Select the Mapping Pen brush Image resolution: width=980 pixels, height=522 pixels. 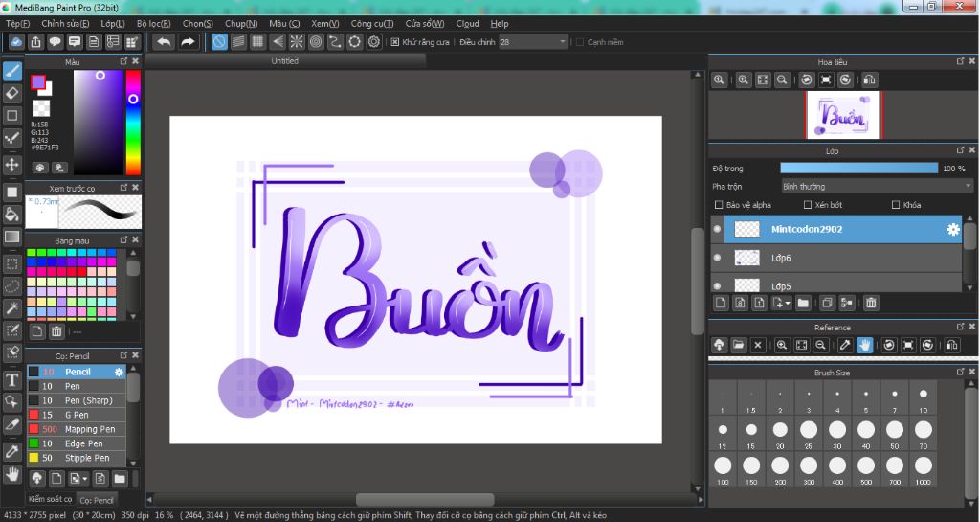(77, 429)
